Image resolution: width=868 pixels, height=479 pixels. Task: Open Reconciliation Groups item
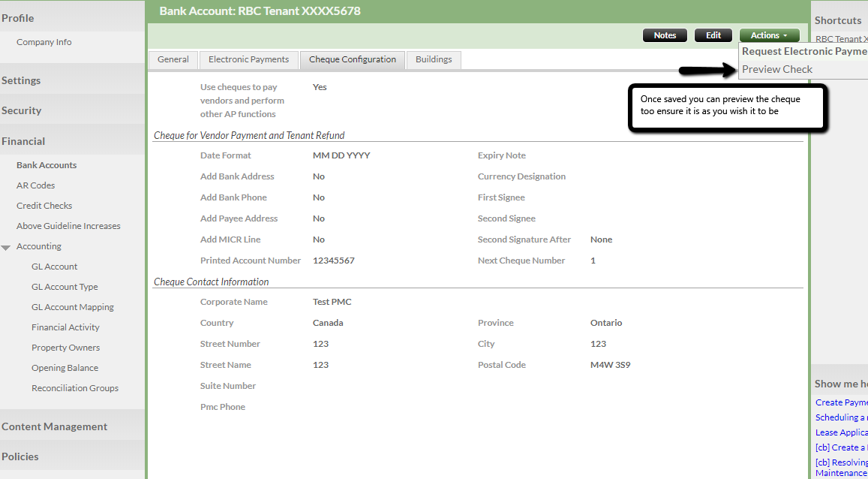pyautogui.click(x=75, y=388)
